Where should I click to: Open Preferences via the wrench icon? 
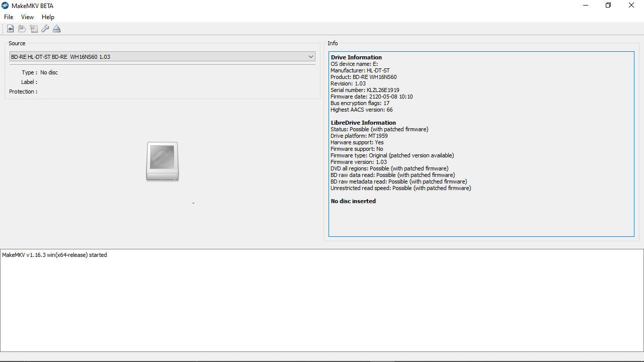click(x=45, y=29)
